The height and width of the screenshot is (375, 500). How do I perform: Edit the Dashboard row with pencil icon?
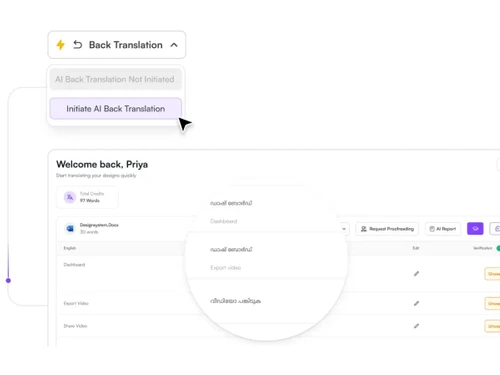click(416, 274)
